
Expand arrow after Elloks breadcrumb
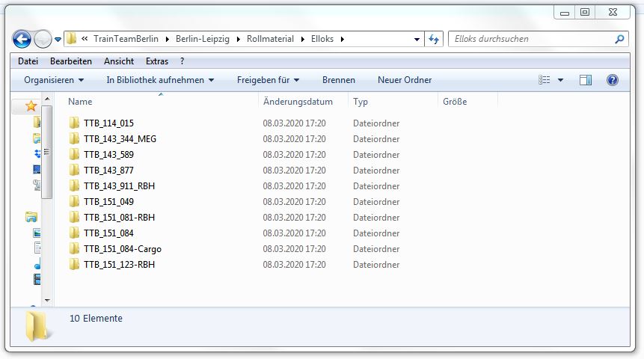(x=342, y=39)
